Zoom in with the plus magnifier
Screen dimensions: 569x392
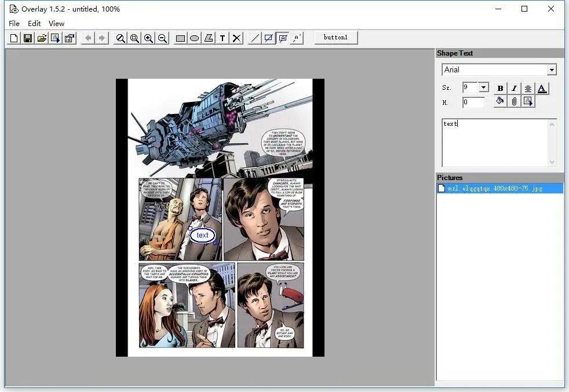(148, 38)
